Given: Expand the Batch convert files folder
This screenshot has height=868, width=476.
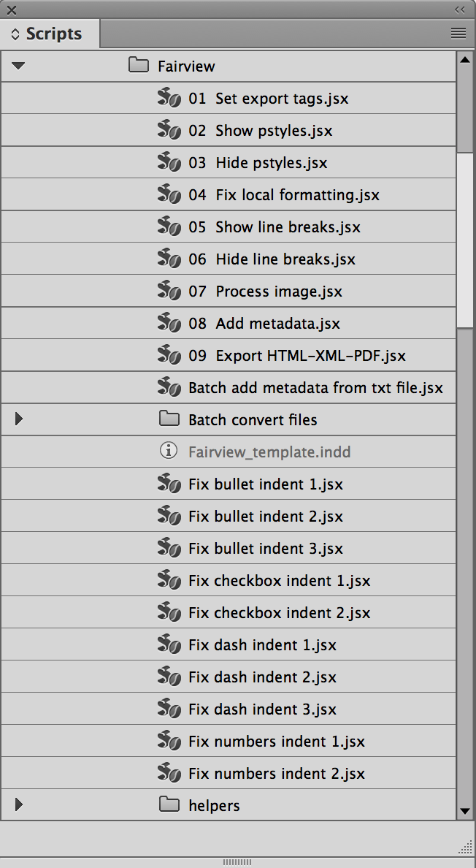Looking at the screenshot, I should click(19, 419).
